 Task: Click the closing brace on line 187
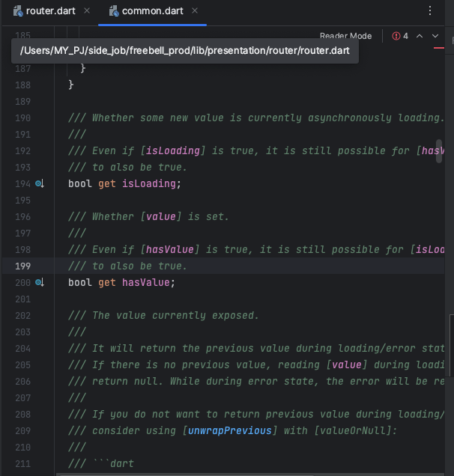[82, 68]
